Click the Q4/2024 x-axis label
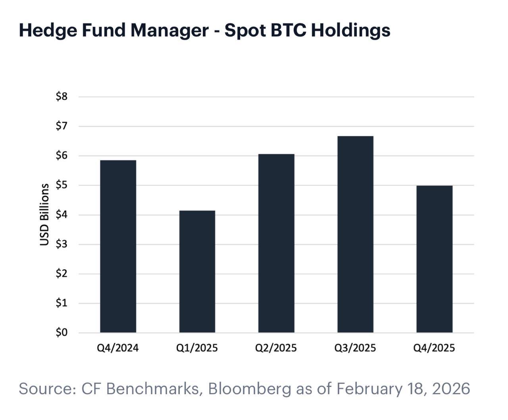This screenshot has height=420, width=508. (x=118, y=348)
